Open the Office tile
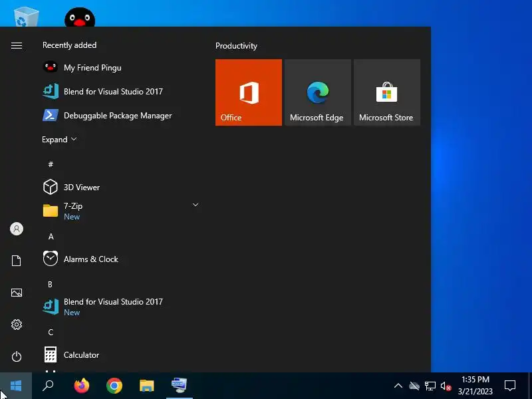 point(248,92)
